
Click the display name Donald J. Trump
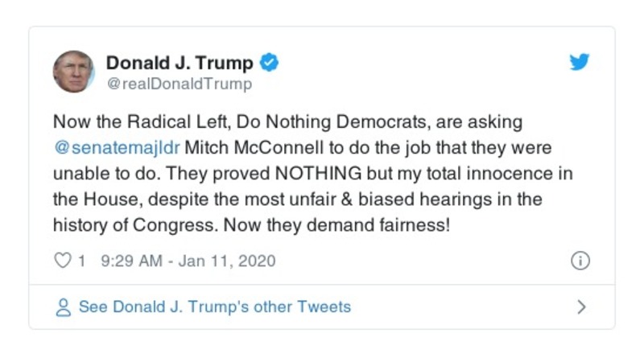coord(180,63)
